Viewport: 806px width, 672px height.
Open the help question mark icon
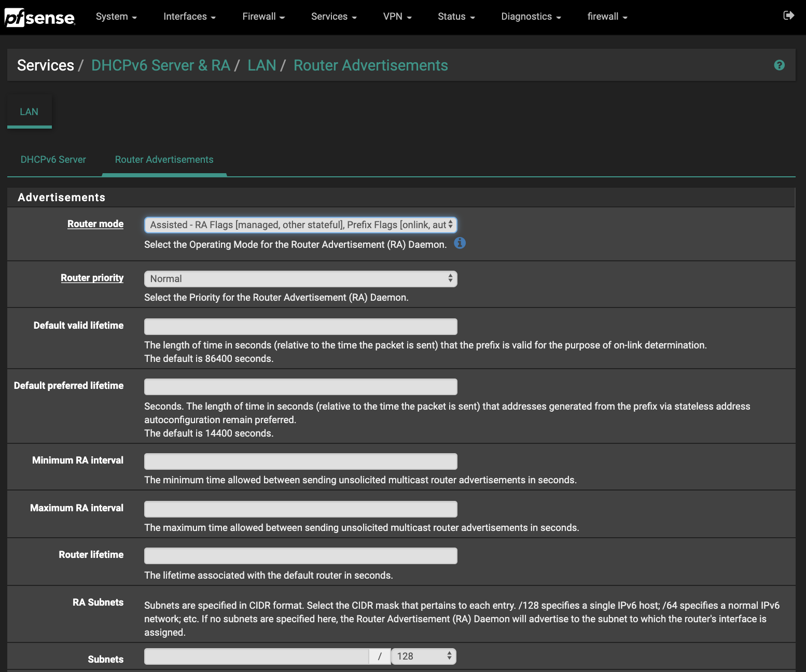pyautogui.click(x=779, y=65)
